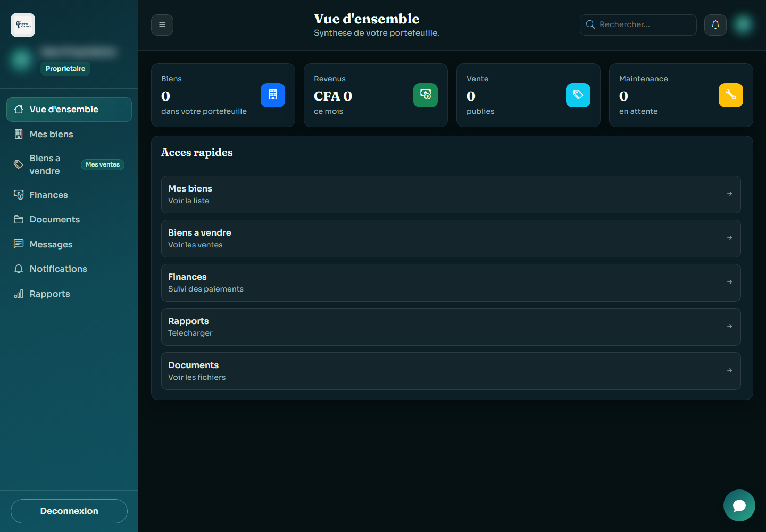Open the Mes biens 'Voir la liste' quick link

pos(451,195)
